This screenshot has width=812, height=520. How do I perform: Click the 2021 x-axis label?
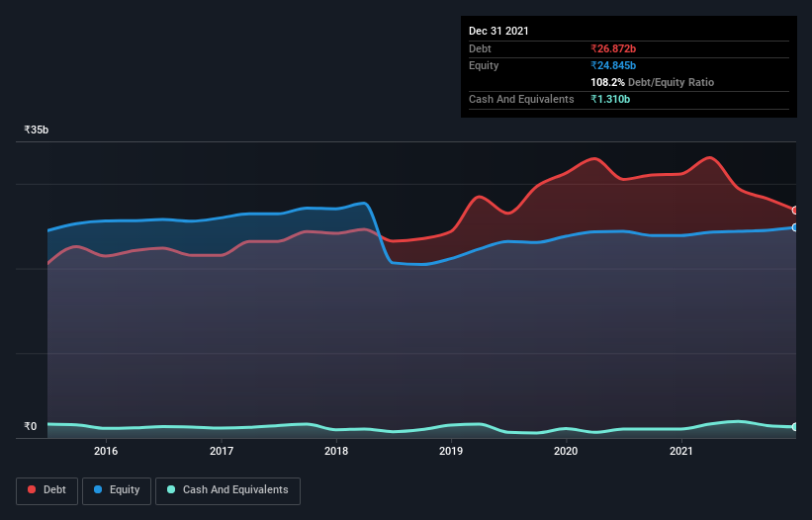(x=681, y=451)
